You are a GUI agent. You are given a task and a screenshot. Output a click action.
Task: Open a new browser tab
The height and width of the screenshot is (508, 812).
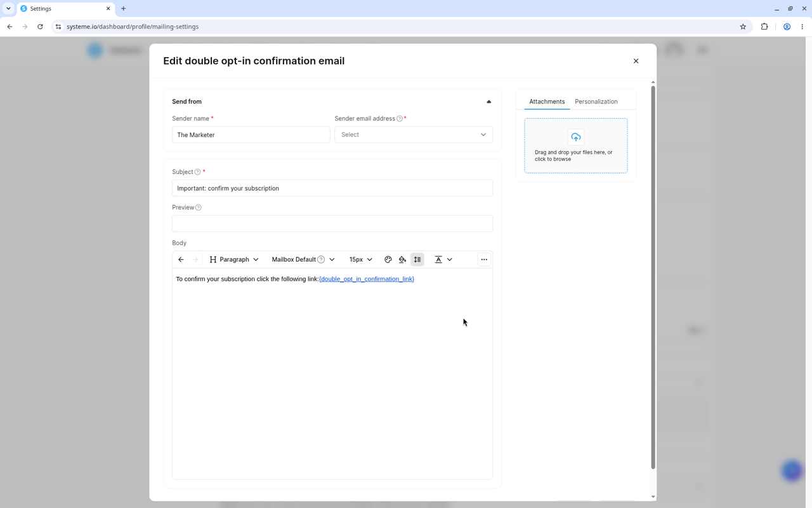[124, 9]
